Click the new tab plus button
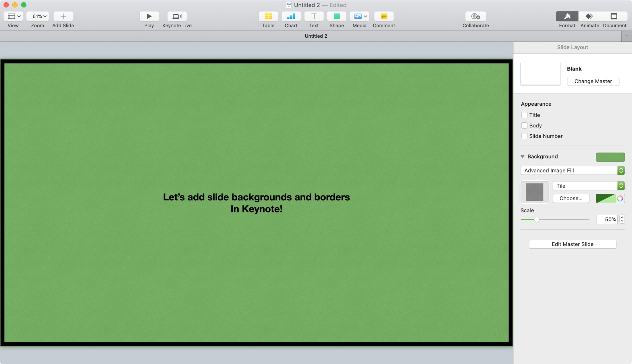This screenshot has height=364, width=632. pos(627,36)
